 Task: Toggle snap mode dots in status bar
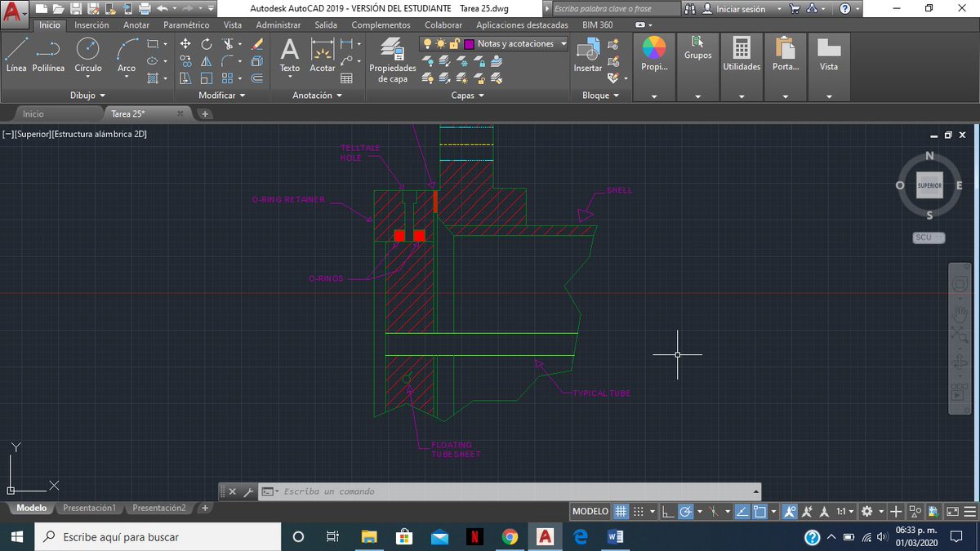tap(639, 512)
